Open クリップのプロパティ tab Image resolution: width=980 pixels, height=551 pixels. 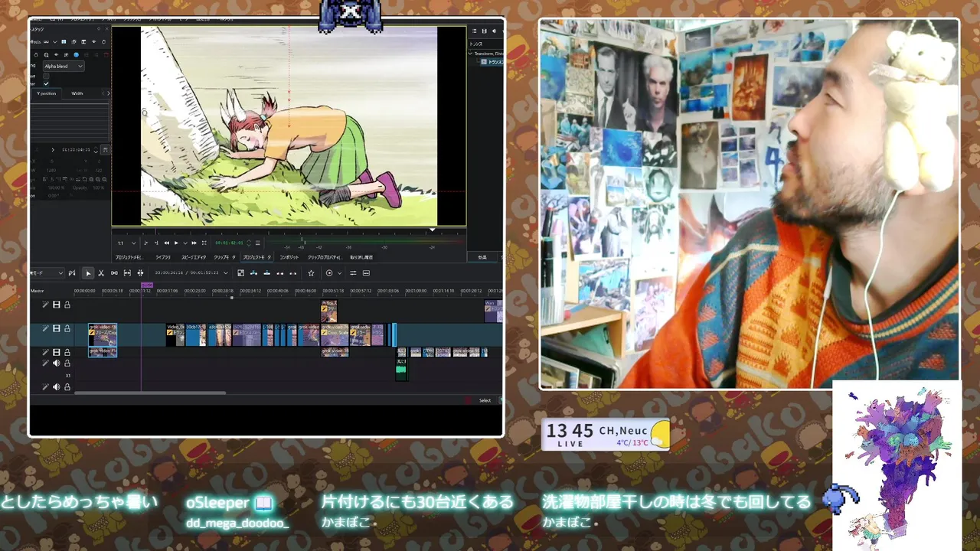(325, 257)
